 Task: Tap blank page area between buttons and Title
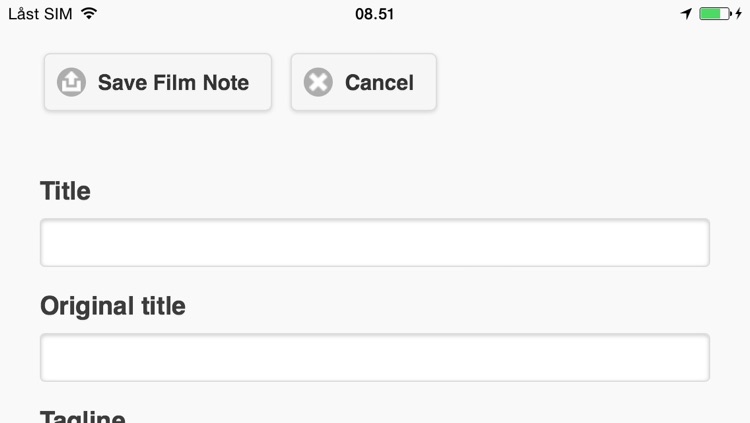tap(375, 144)
